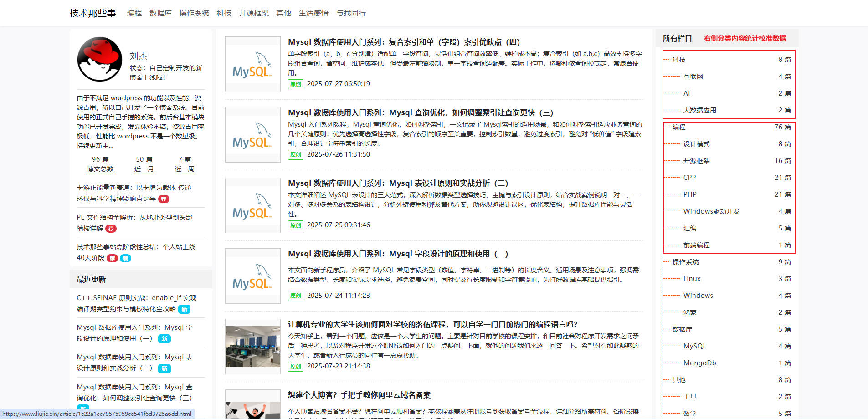Image resolution: width=868 pixels, height=419 pixels.
Task: Open sidebar link Mysql 表设计原则和实战分析（二）
Action: (x=134, y=363)
